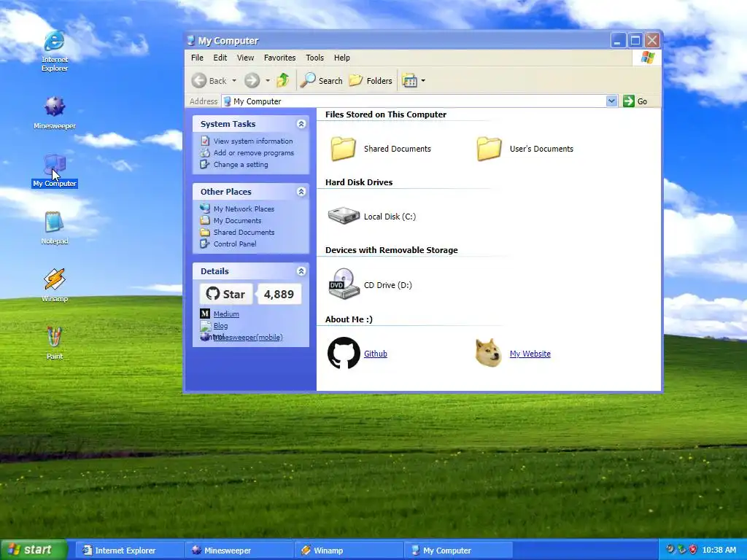Collapse the System Tasks panel
Screen dimensions: 747x560
tap(301, 124)
